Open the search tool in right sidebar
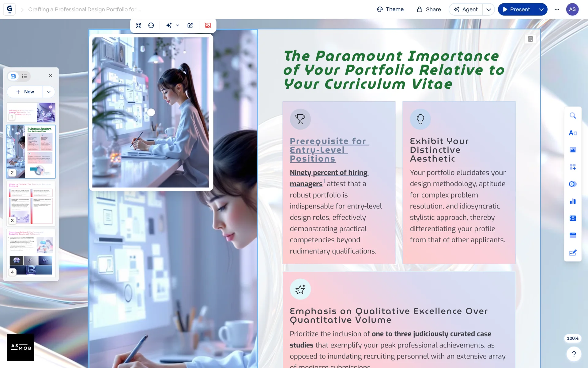 (573, 116)
